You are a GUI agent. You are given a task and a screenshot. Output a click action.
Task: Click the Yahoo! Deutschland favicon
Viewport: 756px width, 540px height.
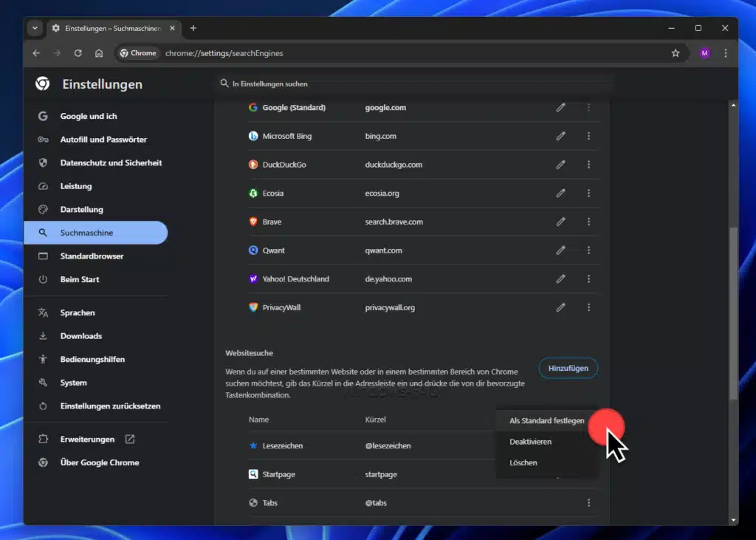click(253, 279)
